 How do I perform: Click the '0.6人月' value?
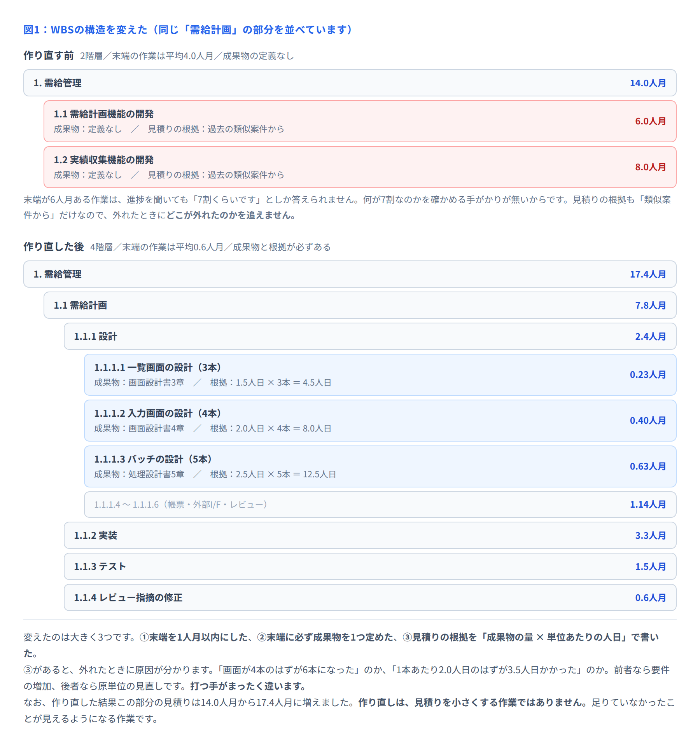[651, 597]
